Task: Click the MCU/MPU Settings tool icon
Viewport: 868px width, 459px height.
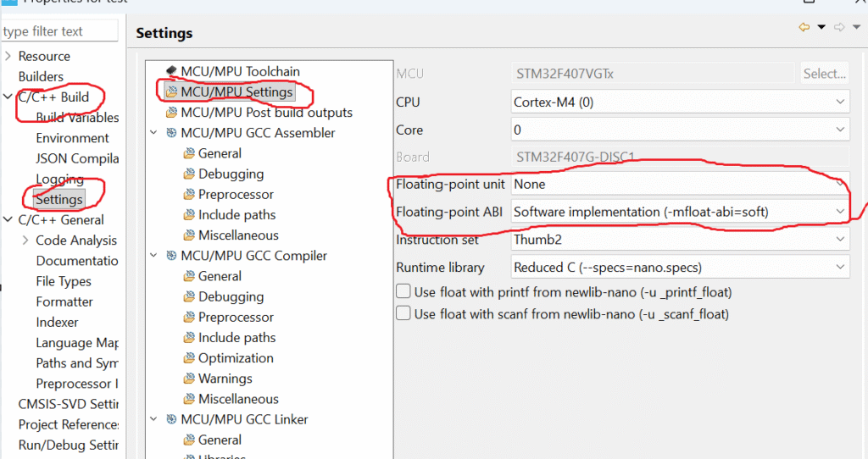Action: (171, 91)
